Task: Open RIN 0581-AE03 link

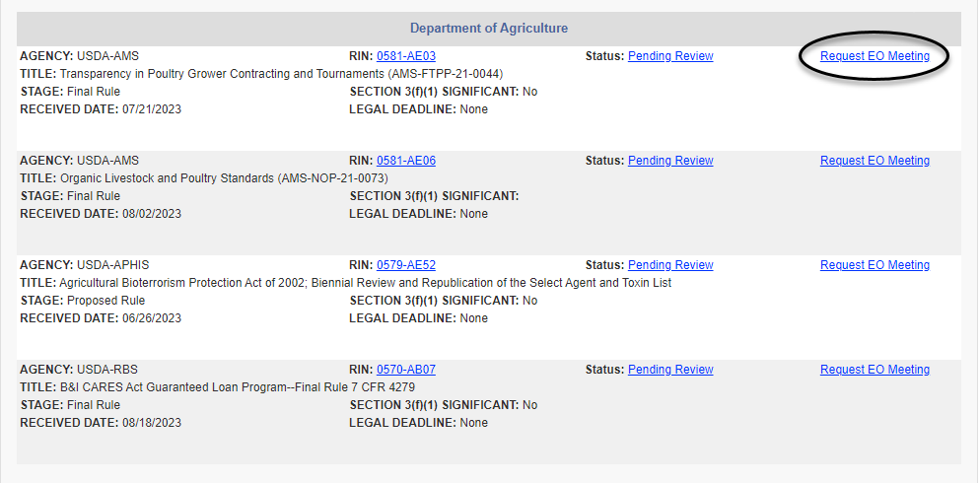Action: tap(405, 56)
